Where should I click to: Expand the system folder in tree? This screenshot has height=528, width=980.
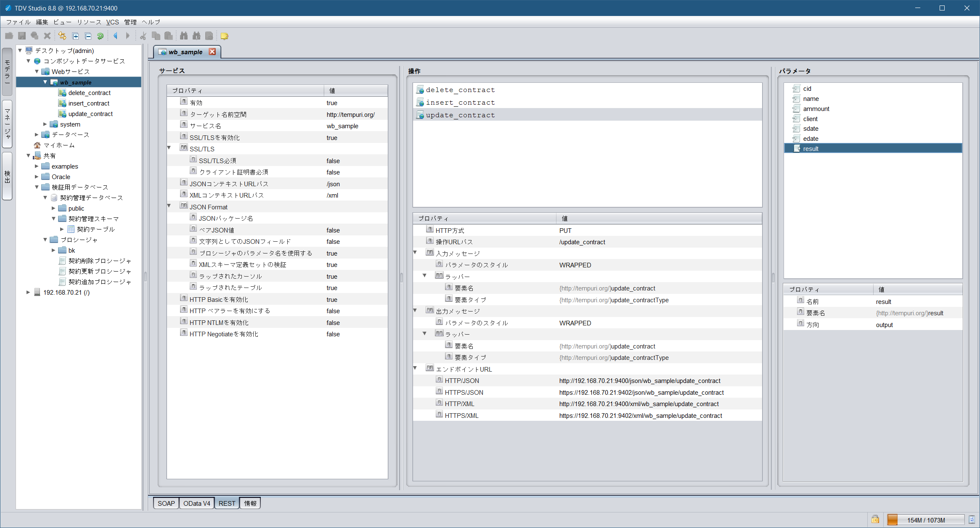tap(45, 124)
